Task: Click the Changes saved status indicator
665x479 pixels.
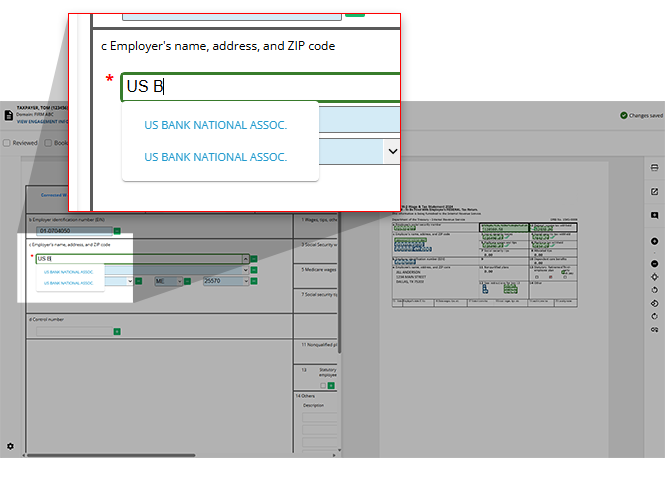Action: [641, 115]
